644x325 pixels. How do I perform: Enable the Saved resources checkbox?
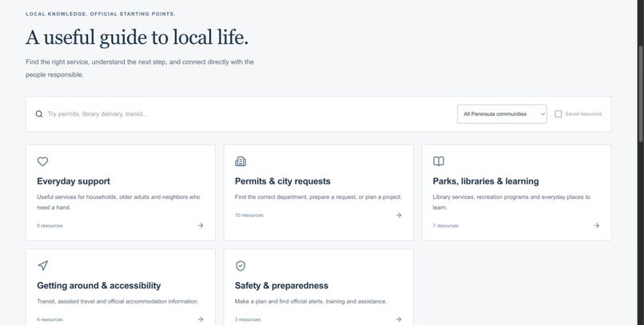pyautogui.click(x=559, y=114)
